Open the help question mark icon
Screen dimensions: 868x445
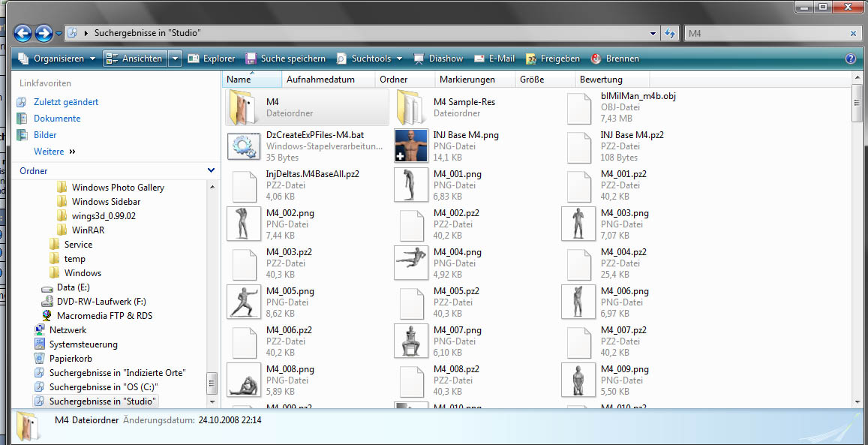click(x=851, y=58)
